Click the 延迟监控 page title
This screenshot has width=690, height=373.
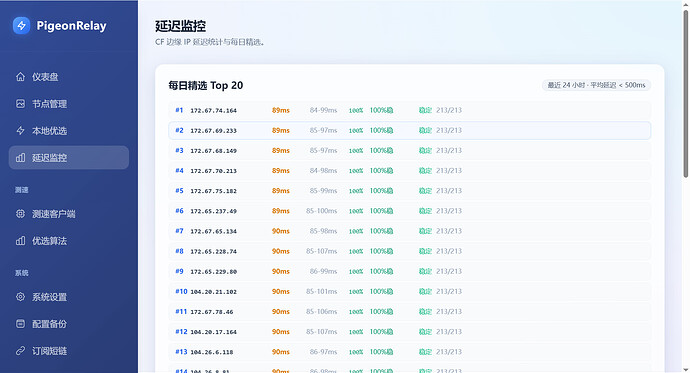pos(180,26)
